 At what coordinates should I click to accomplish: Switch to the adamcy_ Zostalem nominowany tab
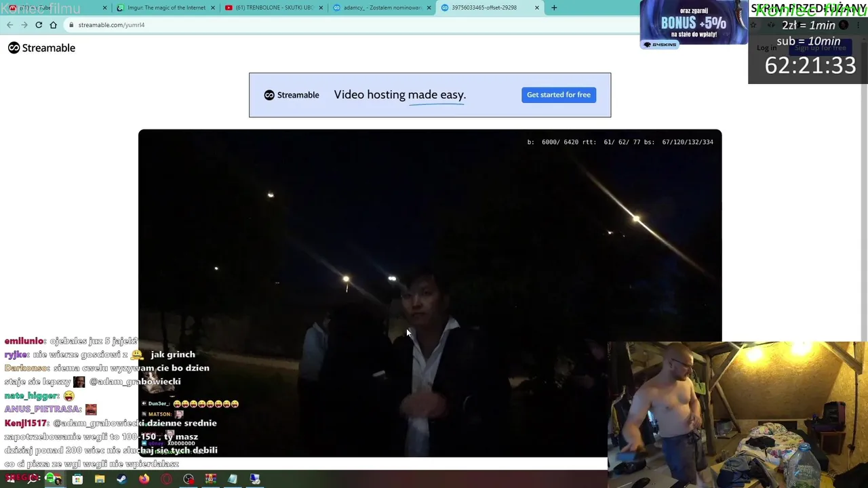[x=382, y=7]
